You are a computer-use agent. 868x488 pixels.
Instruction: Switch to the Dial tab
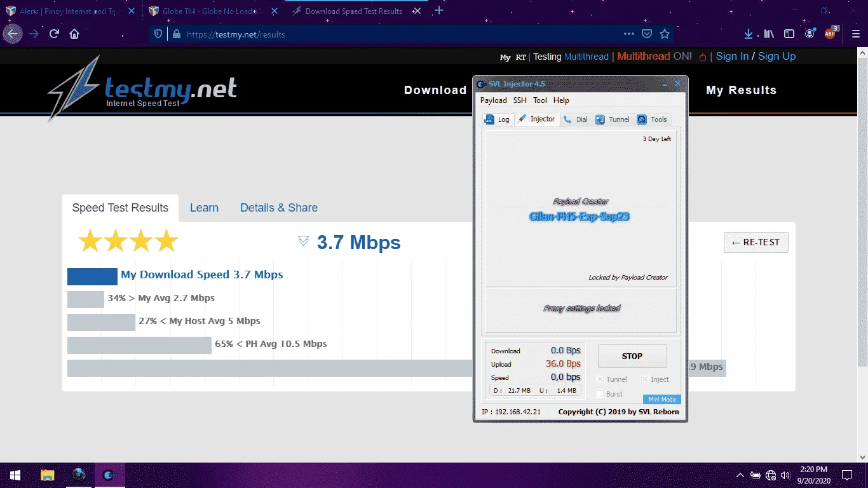(575, 119)
